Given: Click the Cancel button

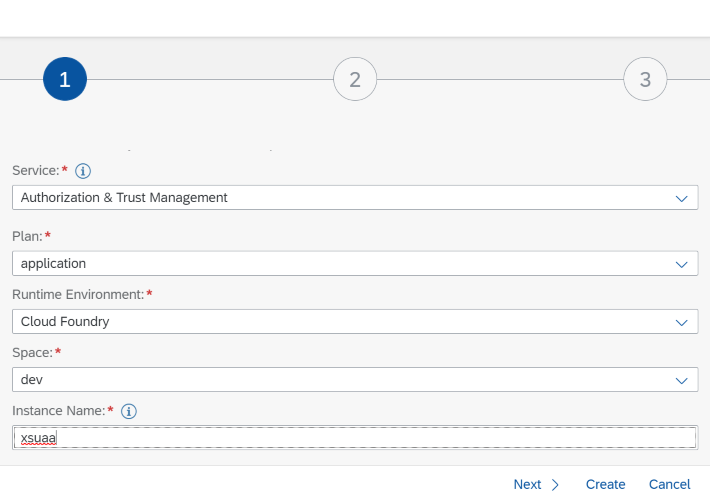Looking at the screenshot, I should (x=670, y=485).
